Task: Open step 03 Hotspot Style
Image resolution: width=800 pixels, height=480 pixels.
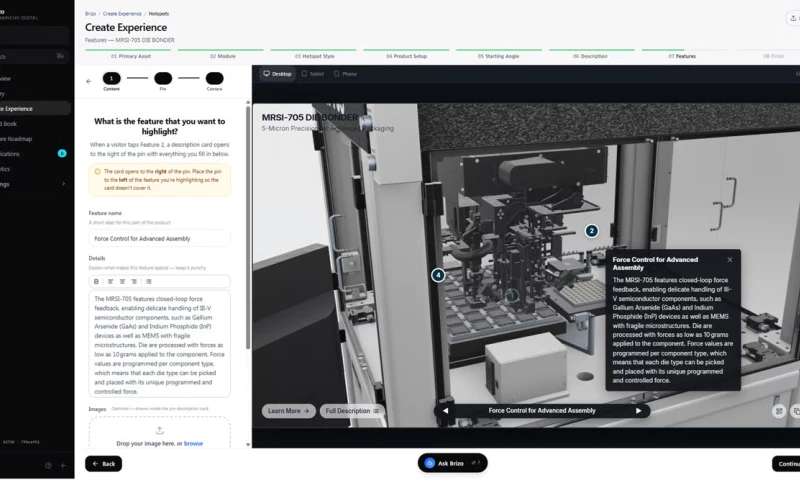Action: (314, 56)
